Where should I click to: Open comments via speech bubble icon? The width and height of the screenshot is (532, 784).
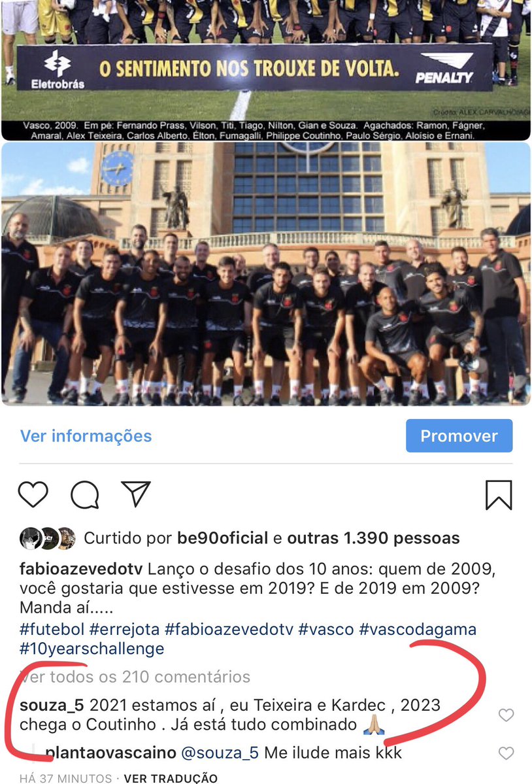85,495
